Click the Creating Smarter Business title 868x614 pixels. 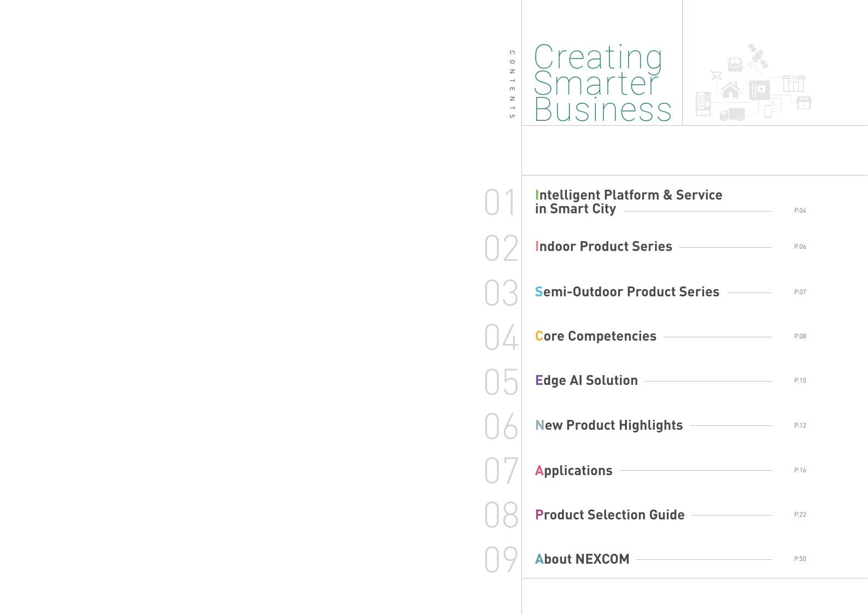click(602, 83)
